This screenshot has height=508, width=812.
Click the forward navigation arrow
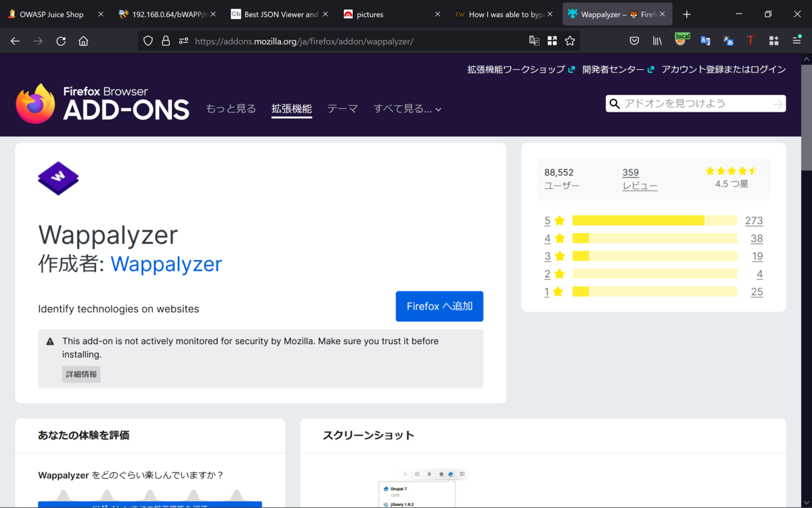38,41
